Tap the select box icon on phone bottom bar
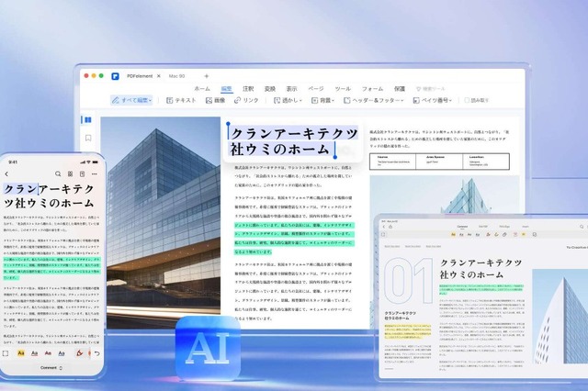Screen dimensions: 588x391 point(6,353)
